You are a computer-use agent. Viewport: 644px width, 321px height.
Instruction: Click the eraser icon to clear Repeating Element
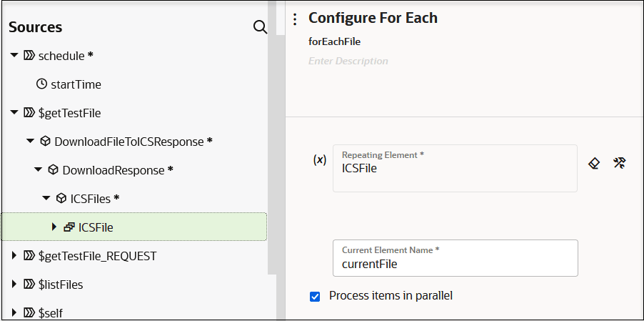[594, 163]
